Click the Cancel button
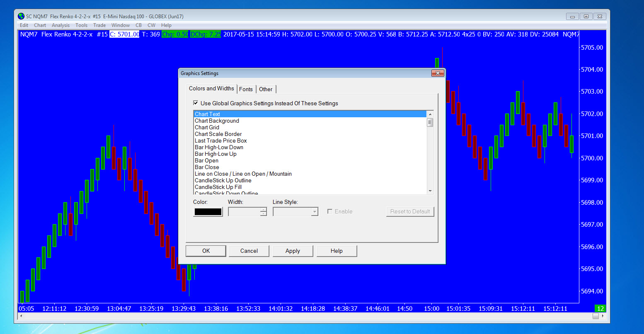644x334 pixels. pyautogui.click(x=249, y=251)
